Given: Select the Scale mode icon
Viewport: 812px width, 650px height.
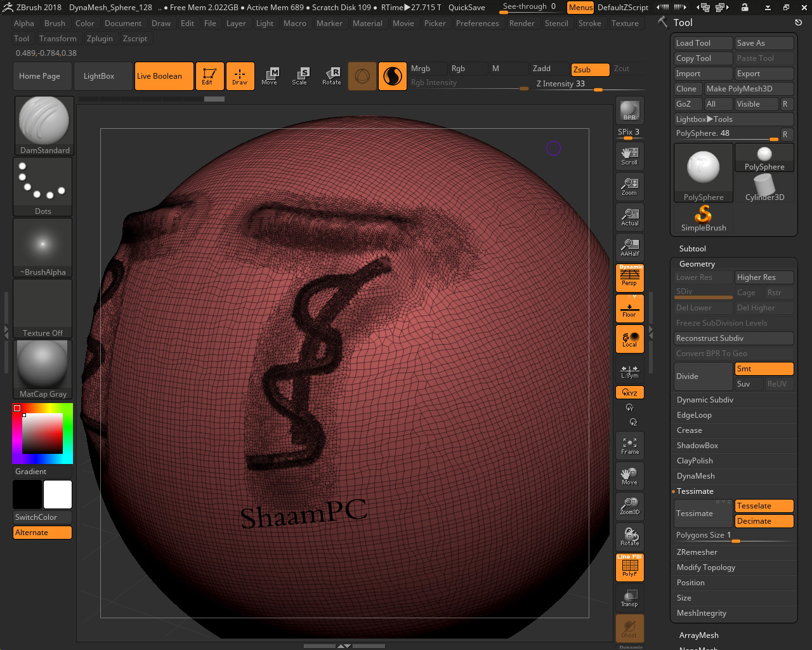Looking at the screenshot, I should coord(300,76).
